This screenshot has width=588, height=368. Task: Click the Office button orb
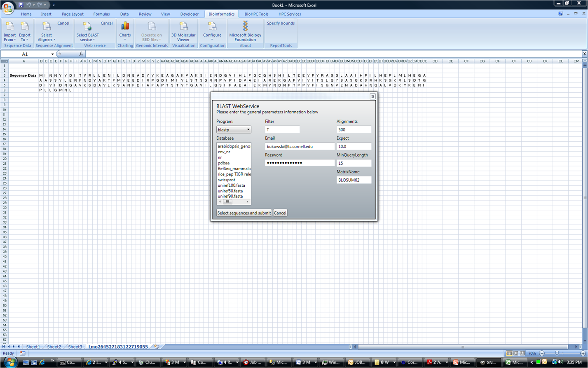tap(7, 8)
